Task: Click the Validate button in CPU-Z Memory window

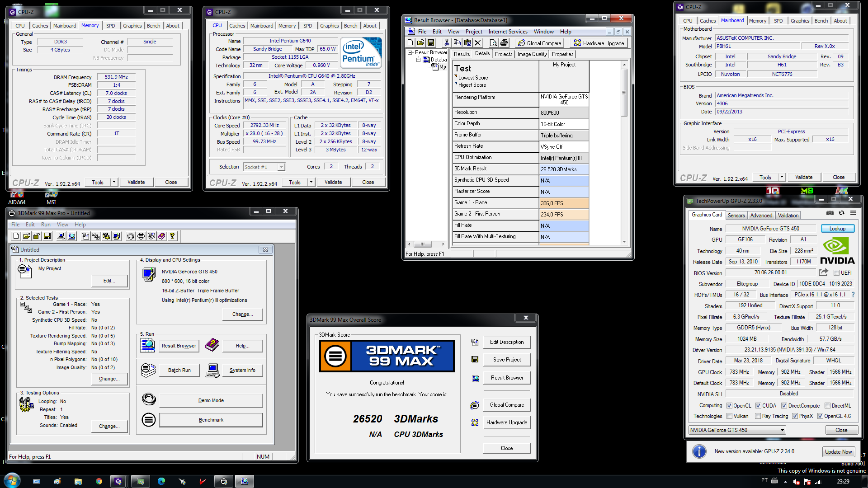Action: [136, 182]
